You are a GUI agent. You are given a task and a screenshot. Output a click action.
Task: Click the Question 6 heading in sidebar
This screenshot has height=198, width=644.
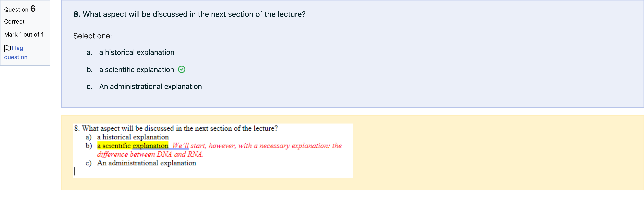pos(20,9)
